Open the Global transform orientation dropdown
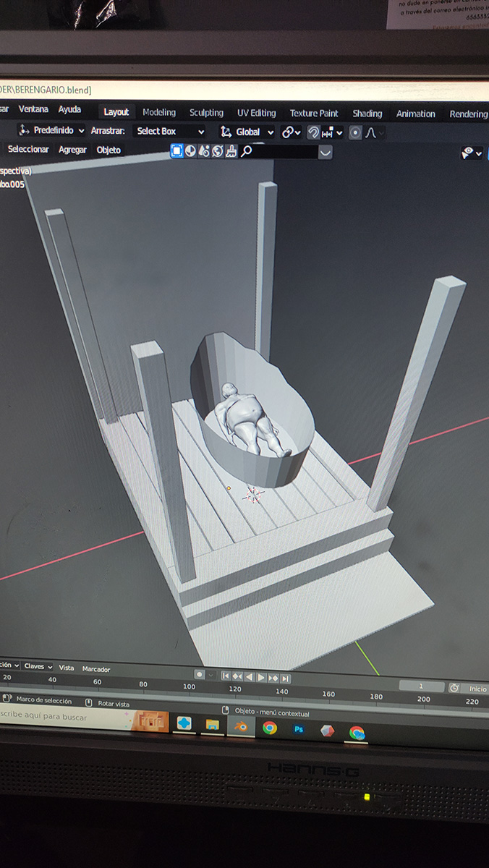 tap(247, 132)
